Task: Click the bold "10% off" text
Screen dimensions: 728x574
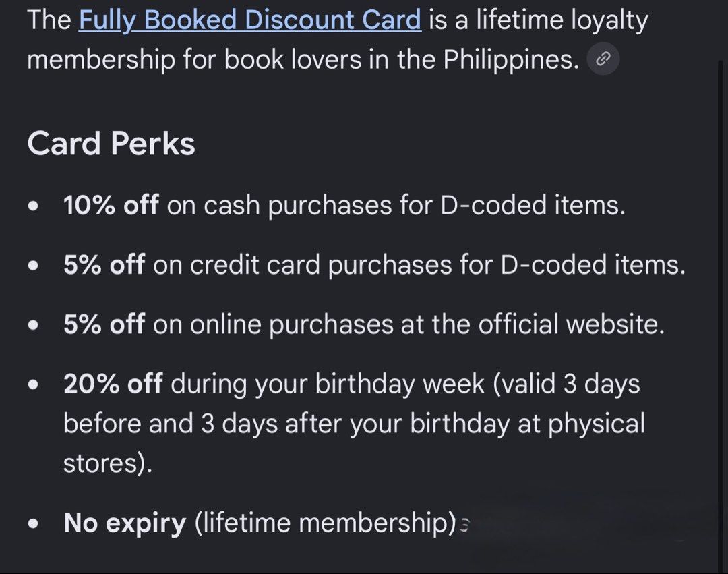Action: pyautogui.click(x=111, y=205)
